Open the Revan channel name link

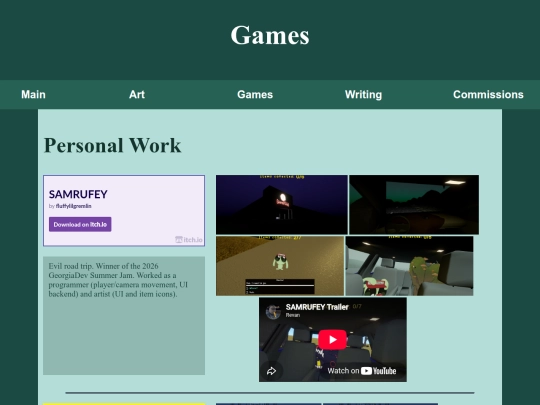click(293, 315)
